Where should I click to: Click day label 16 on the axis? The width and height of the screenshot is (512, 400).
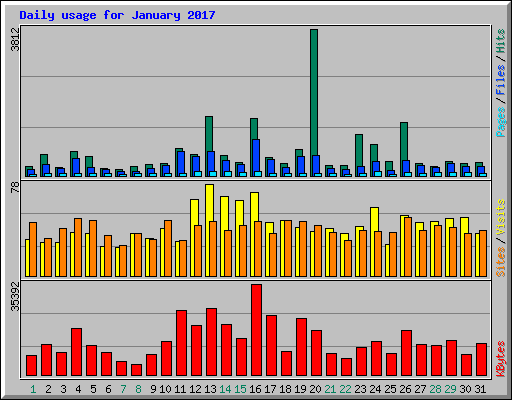[x=255, y=389]
